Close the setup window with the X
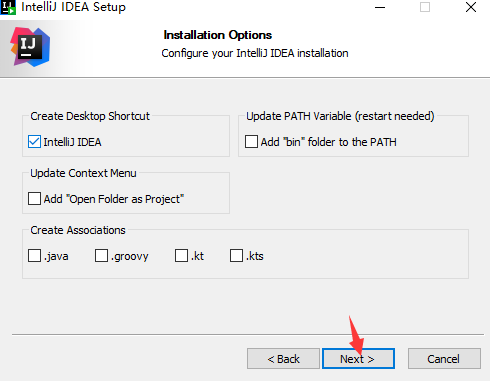The height and width of the screenshot is (381, 490). point(471,7)
